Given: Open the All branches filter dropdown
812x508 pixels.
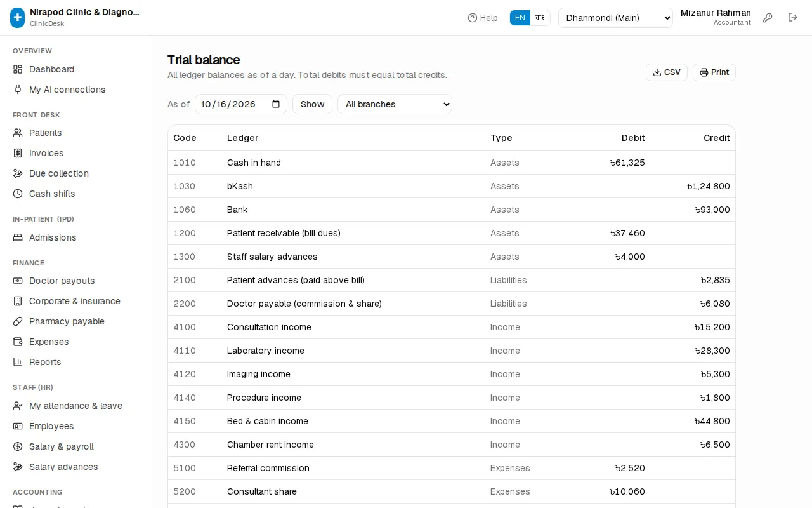Looking at the screenshot, I should tap(395, 104).
